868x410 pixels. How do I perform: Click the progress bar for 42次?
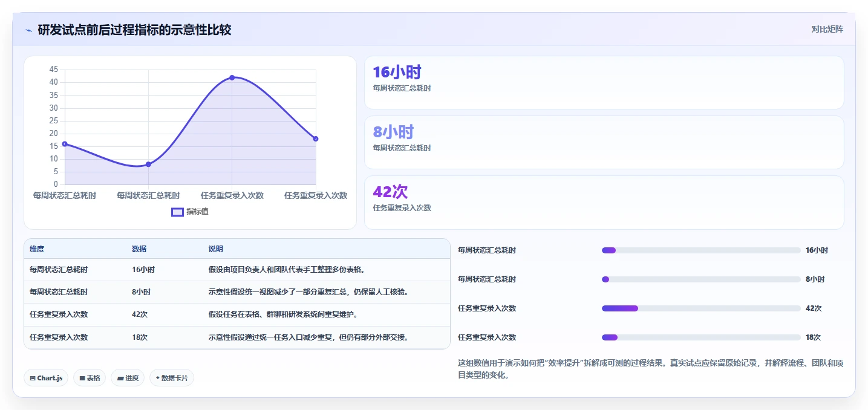coord(701,308)
